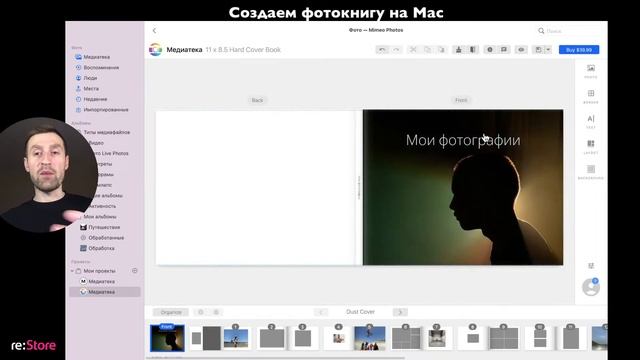The width and height of the screenshot is (640, 360).
Task: Click the Мои фотографии title text on the cover
Action: [463, 140]
